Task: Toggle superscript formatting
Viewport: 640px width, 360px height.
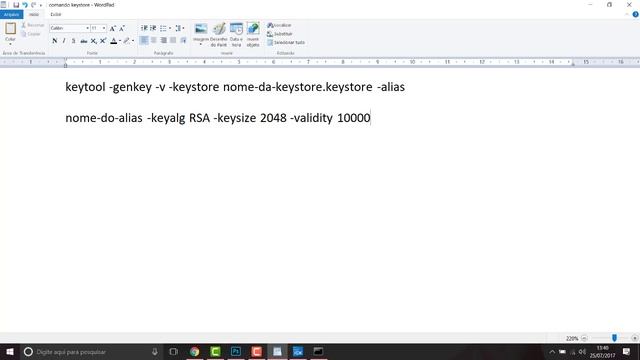Action: pyautogui.click(x=103, y=41)
